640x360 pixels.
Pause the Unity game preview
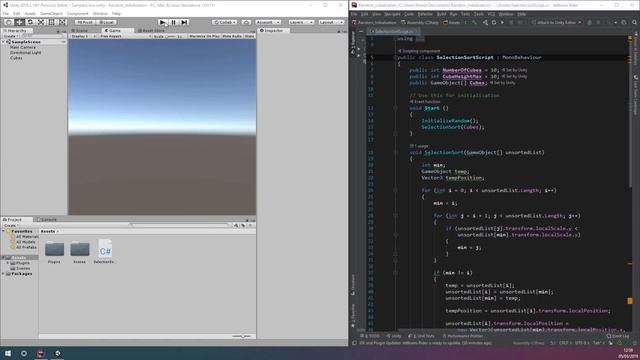173,22
